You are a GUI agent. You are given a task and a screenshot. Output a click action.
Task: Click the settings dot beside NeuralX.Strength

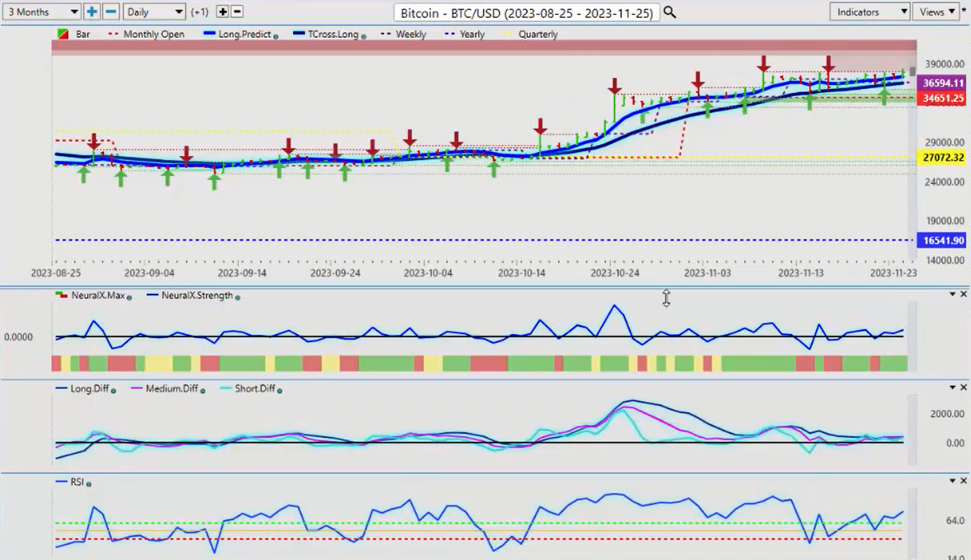tap(238, 296)
